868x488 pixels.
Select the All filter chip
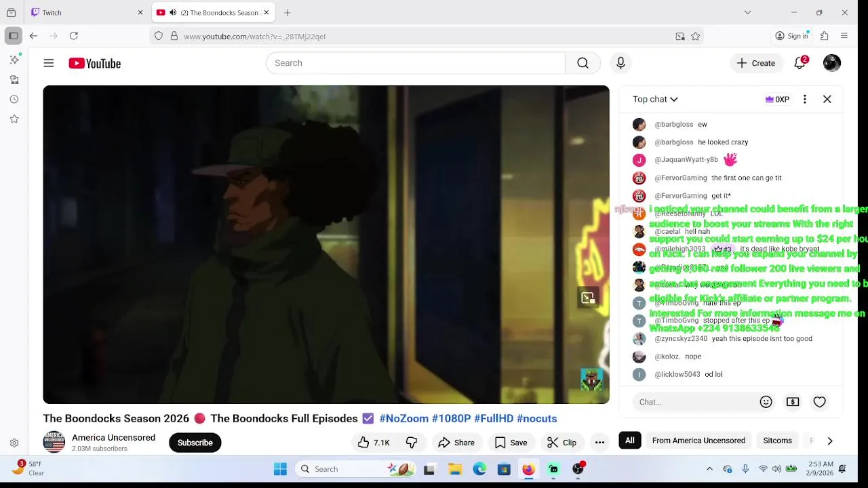[x=629, y=441]
